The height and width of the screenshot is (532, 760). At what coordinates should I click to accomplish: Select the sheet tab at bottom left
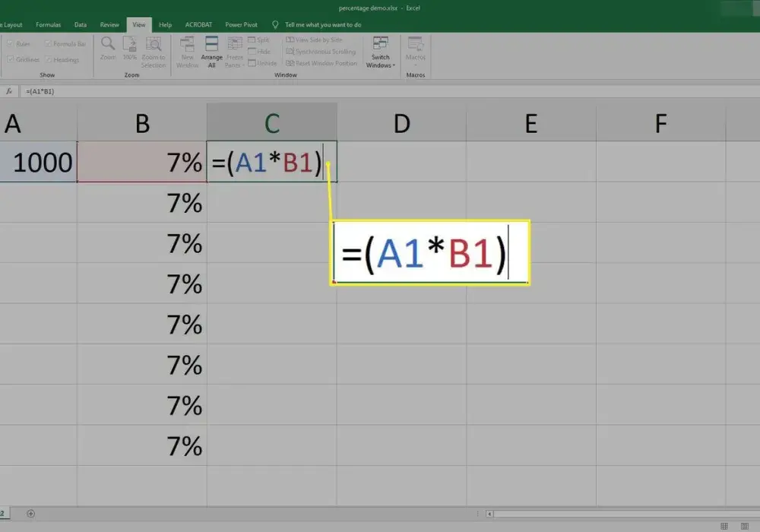point(3,514)
